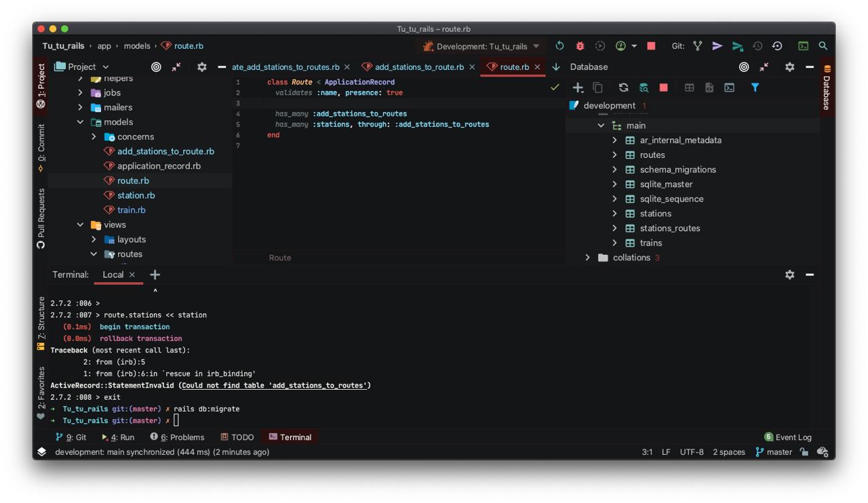Expand the mailers folder
The width and height of the screenshot is (868, 503).
(x=80, y=108)
